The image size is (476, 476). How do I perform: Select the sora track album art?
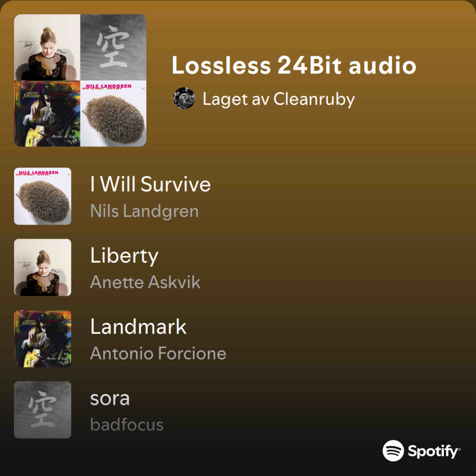43,410
